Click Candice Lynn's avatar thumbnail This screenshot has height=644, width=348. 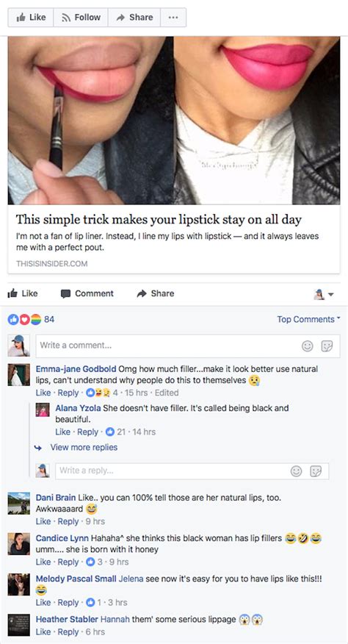(x=19, y=544)
